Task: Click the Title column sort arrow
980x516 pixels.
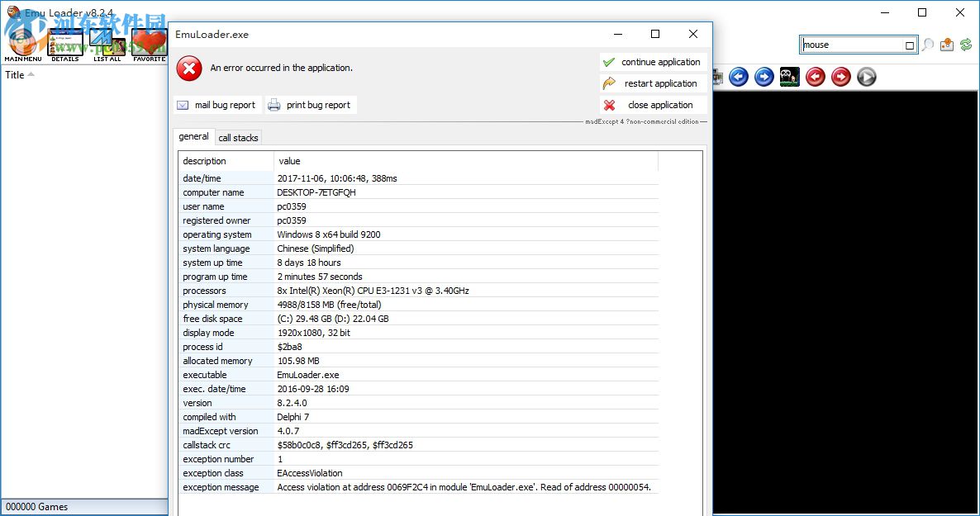Action: [x=31, y=73]
